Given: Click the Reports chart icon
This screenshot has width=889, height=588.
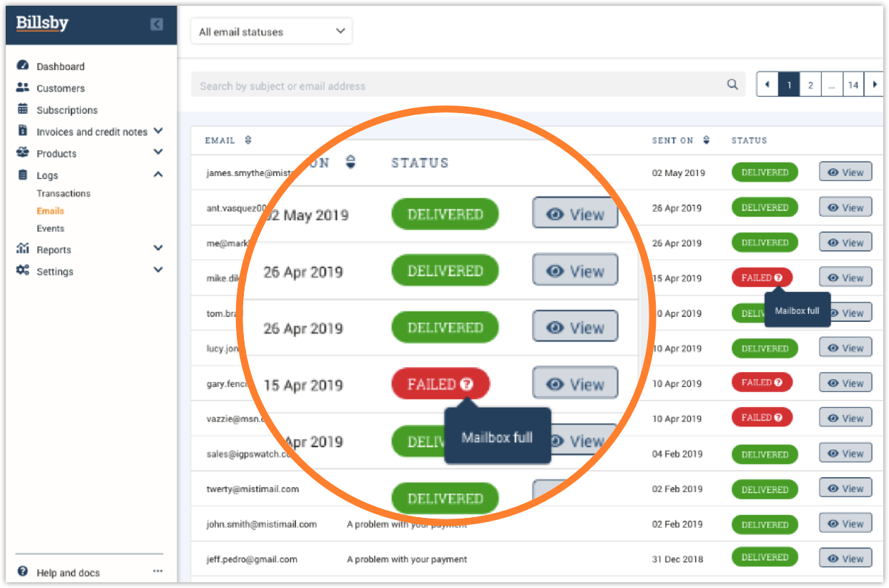Looking at the screenshot, I should point(23,249).
